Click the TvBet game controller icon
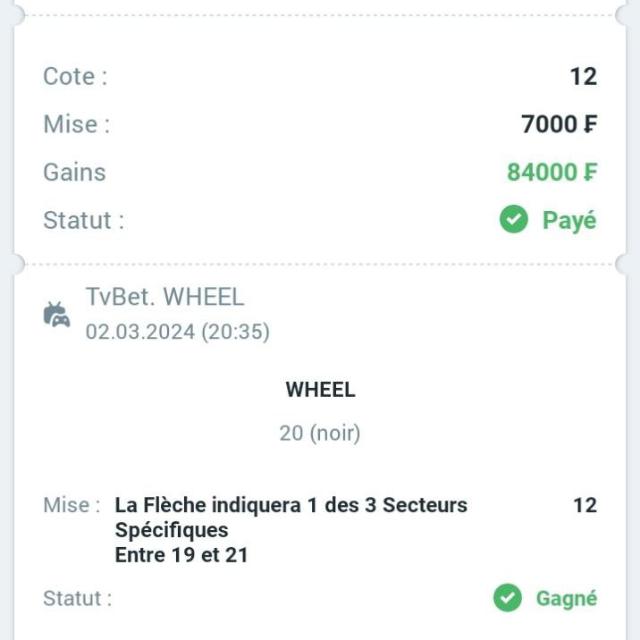Screen dimensions: 640x640 click(57, 314)
